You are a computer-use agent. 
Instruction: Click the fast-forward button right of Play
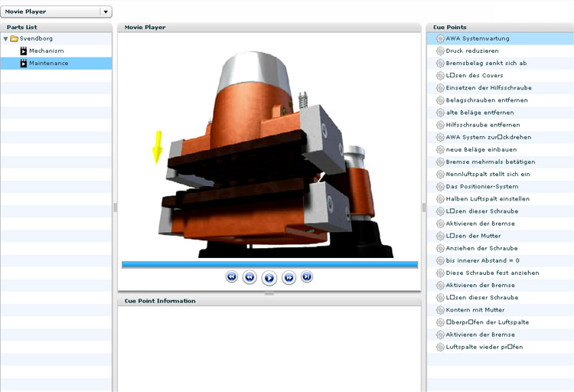pyautogui.click(x=289, y=277)
